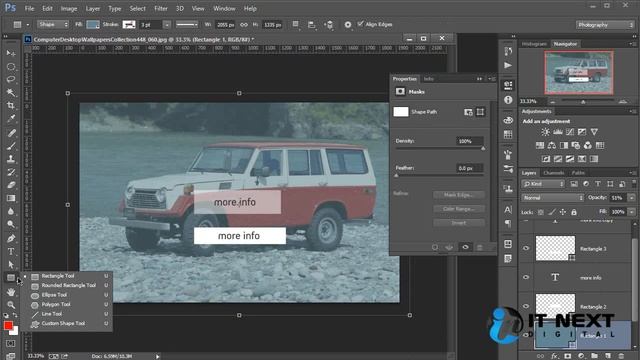Select the Horizontal Type tool
Screen dimensions: 640x360
click(11, 251)
